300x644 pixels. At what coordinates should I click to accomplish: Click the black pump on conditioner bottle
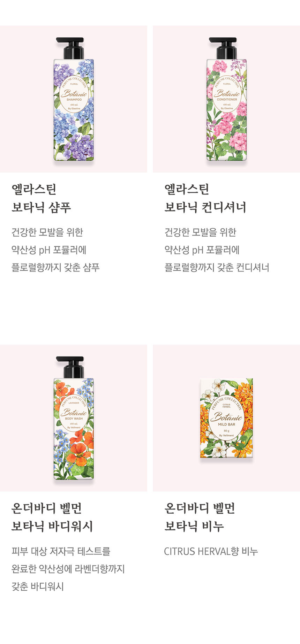(x=223, y=48)
